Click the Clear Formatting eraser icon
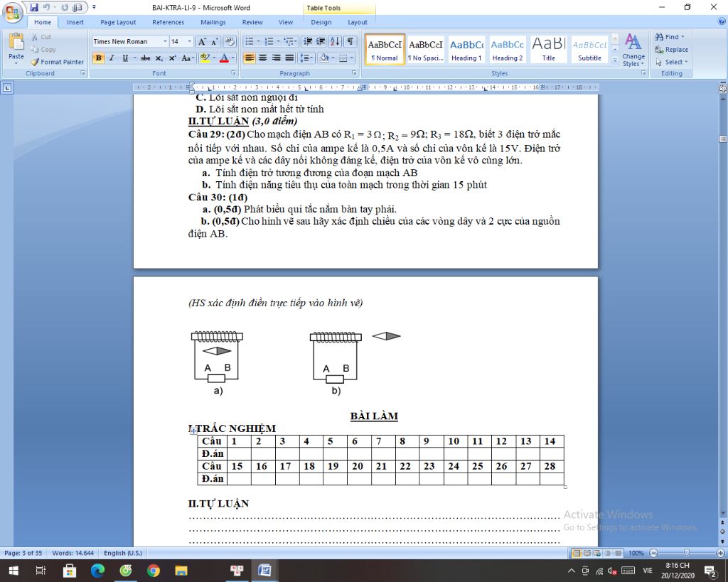 tap(230, 41)
